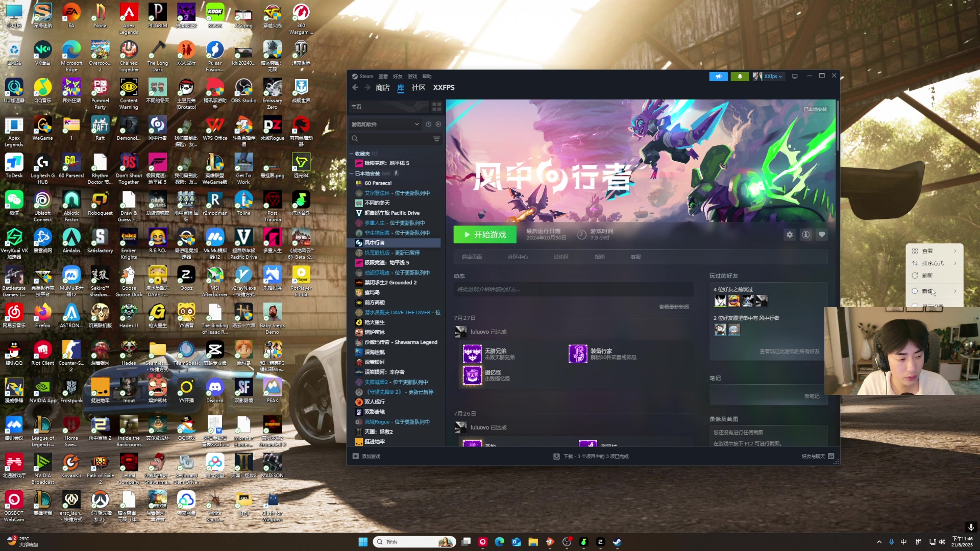
Task: Select 双人成行 in library list
Action: click(374, 402)
